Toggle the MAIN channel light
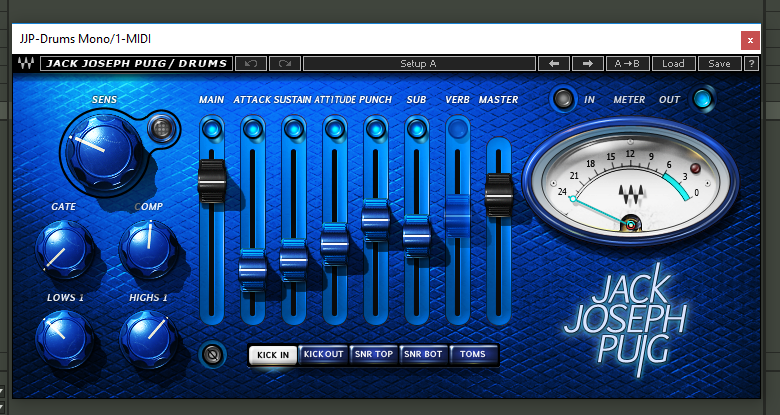780x415 pixels. [x=212, y=129]
